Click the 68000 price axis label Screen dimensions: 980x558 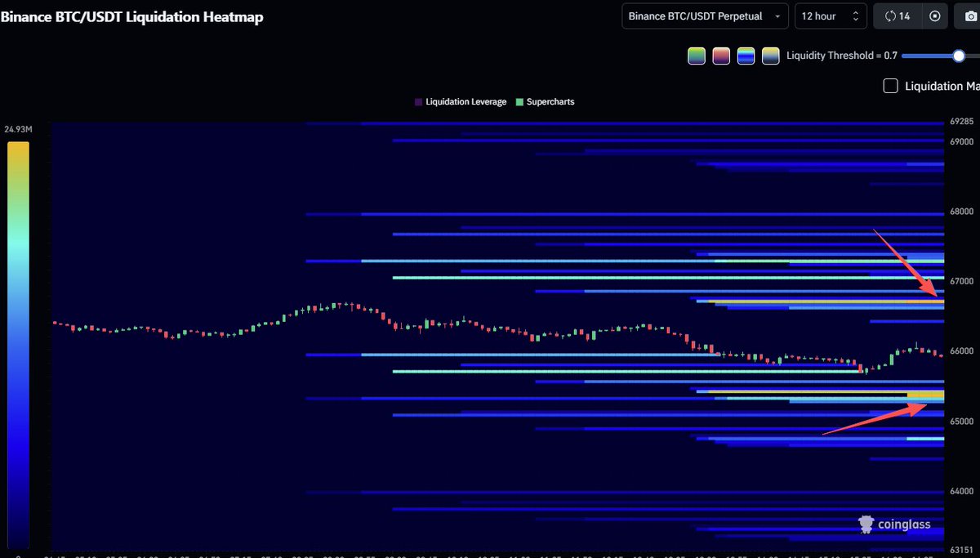963,212
